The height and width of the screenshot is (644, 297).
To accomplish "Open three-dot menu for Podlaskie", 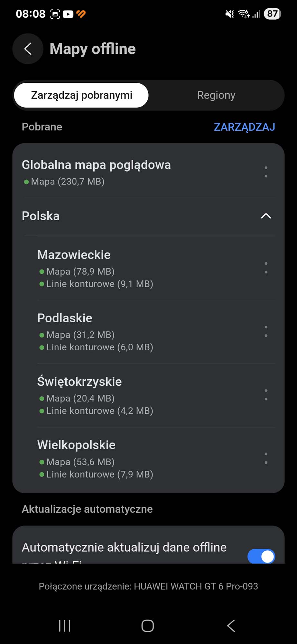I will (266, 331).
